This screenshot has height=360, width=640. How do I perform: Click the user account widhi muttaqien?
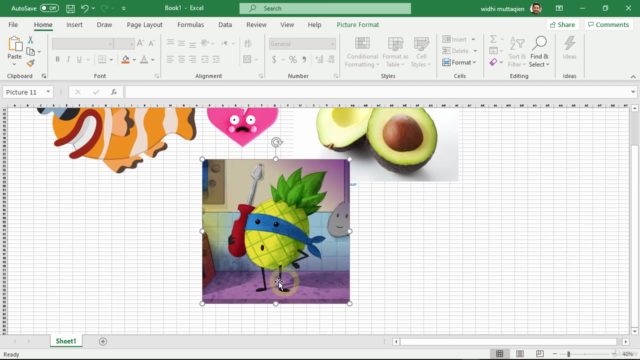click(511, 8)
